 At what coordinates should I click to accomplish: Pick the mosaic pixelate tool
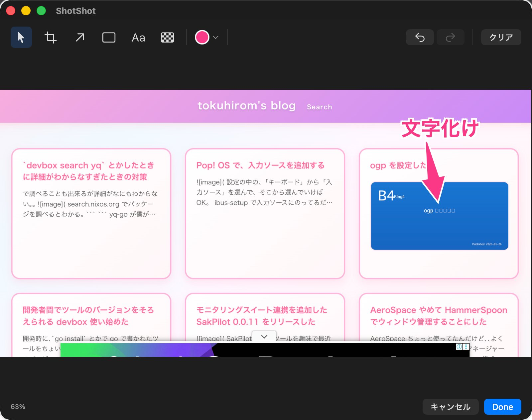click(167, 37)
